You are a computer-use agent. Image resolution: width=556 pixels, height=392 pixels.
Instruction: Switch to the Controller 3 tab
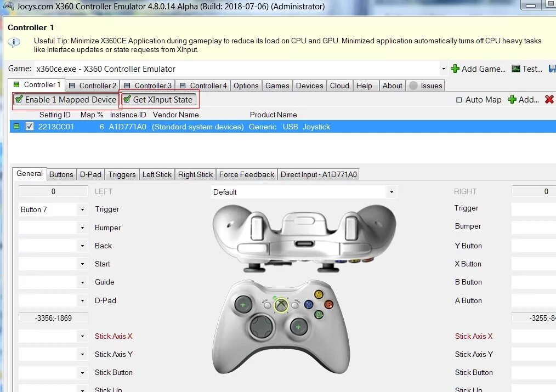point(147,86)
